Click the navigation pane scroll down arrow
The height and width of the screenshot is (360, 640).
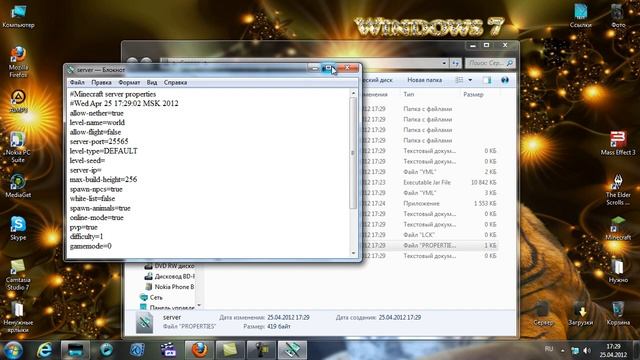pos(199,305)
